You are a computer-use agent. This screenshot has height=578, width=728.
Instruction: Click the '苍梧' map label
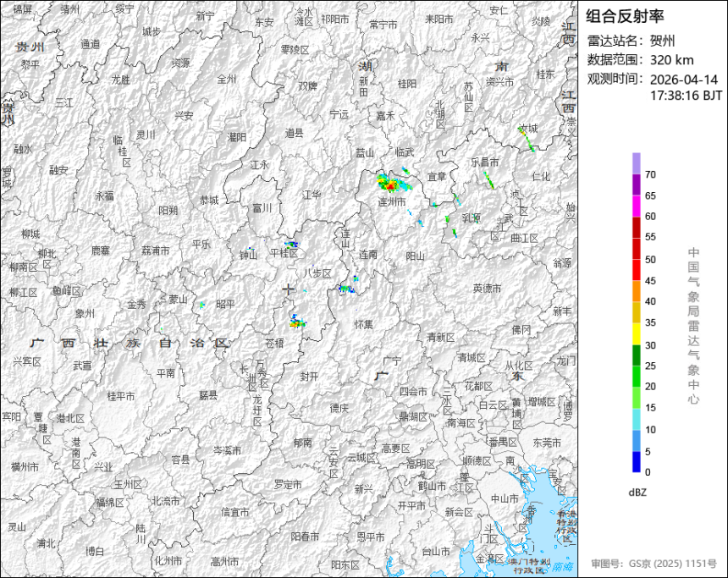click(274, 343)
